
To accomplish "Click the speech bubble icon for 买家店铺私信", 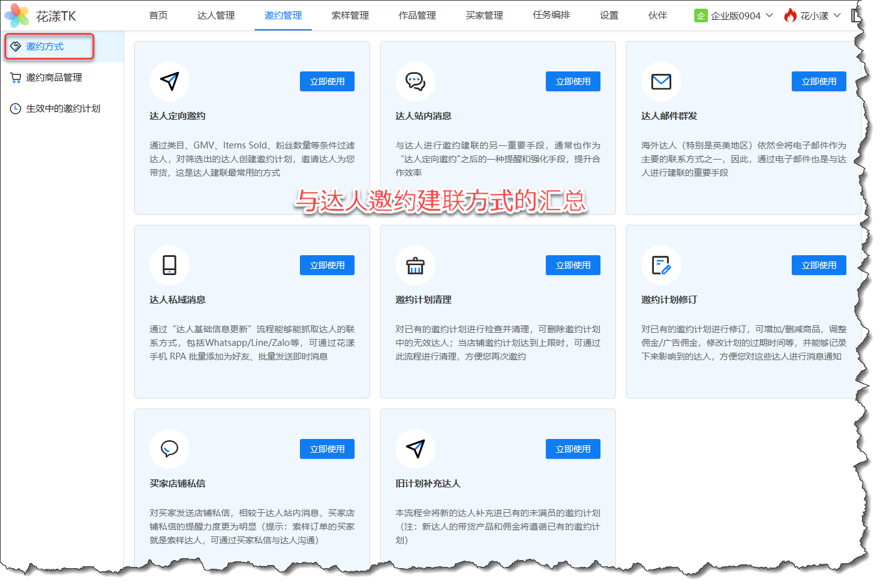I will 170,449.
